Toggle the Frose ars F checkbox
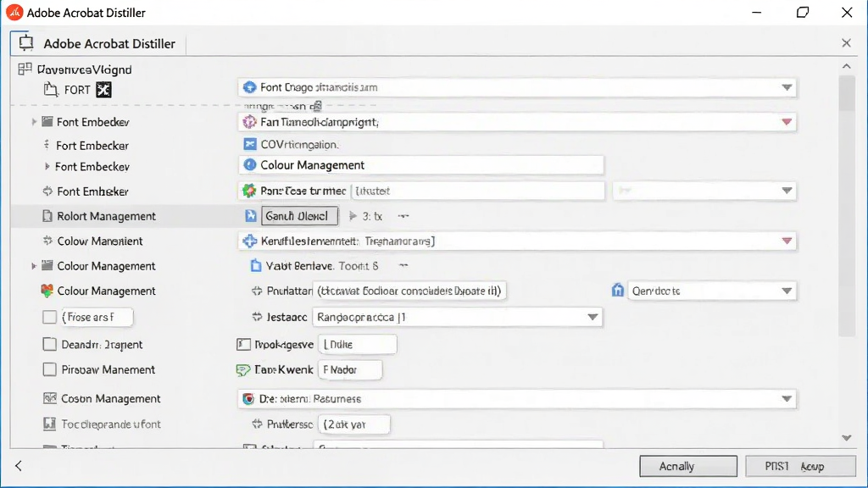Viewport: 868px width, 488px height. [50, 317]
